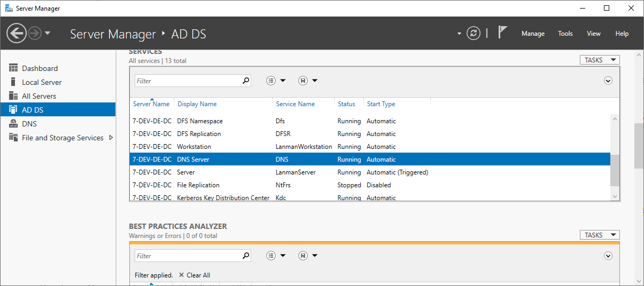Click the Stopped status of NtFrs
The width and height of the screenshot is (644, 286).
click(350, 185)
